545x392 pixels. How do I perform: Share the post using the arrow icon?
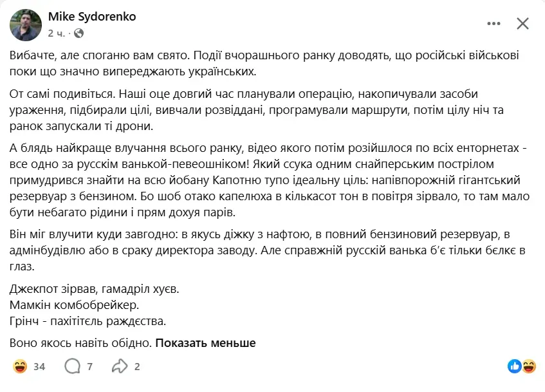point(120,366)
